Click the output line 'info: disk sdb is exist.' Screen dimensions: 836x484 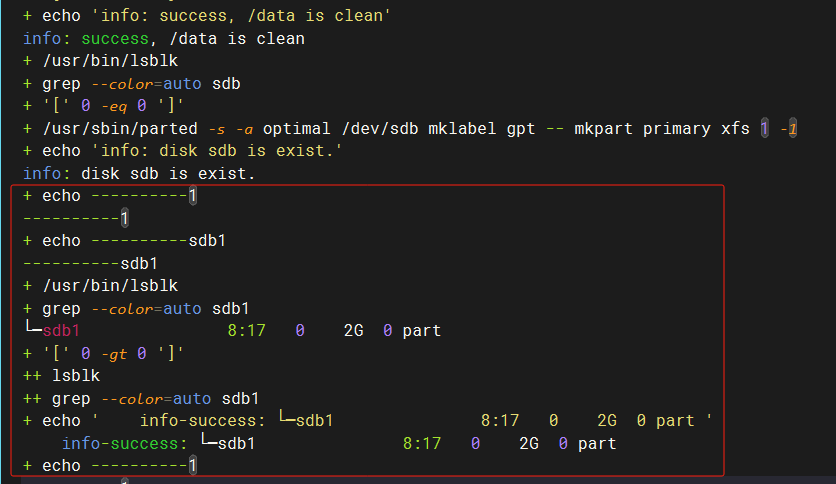[x=140, y=174]
